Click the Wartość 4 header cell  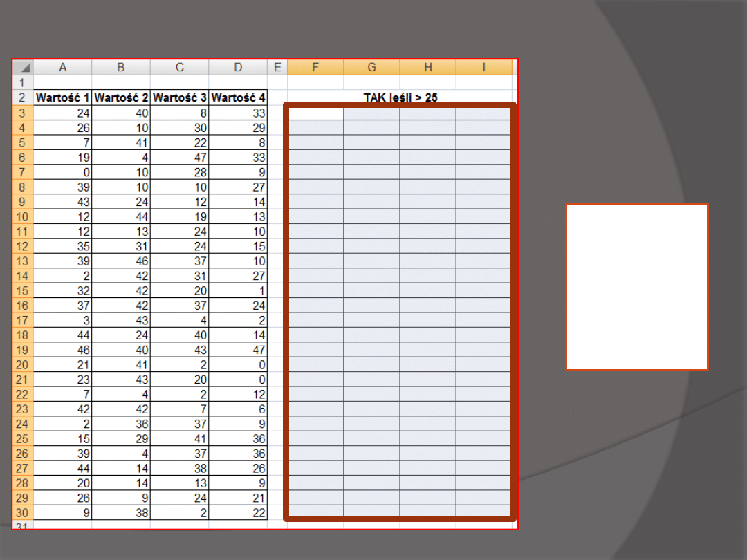(x=238, y=97)
